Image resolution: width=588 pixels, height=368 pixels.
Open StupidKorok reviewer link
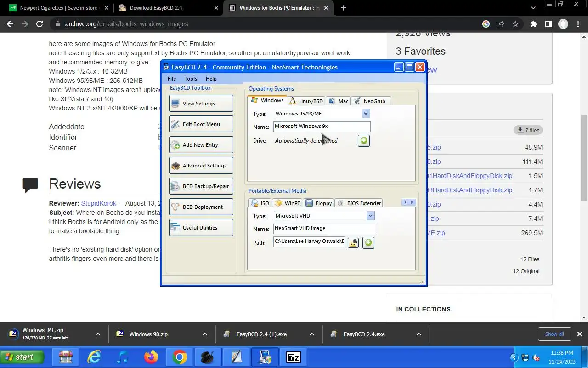(99, 203)
